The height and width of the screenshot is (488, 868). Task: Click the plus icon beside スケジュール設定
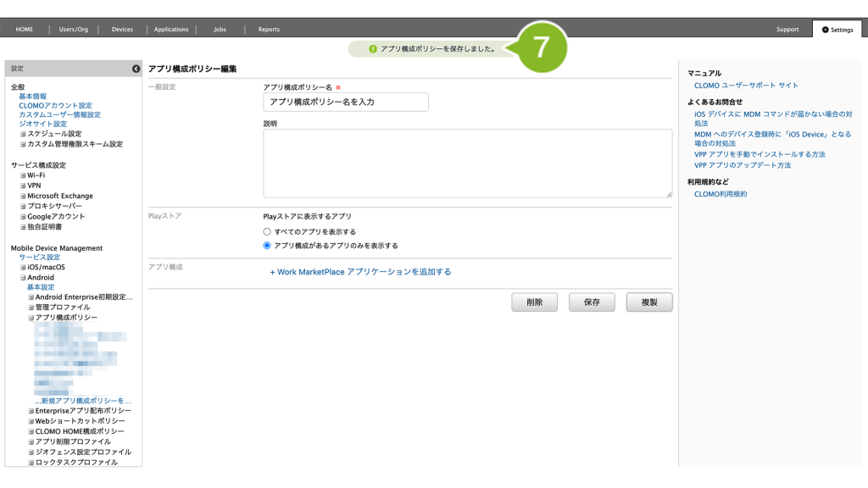tap(23, 134)
